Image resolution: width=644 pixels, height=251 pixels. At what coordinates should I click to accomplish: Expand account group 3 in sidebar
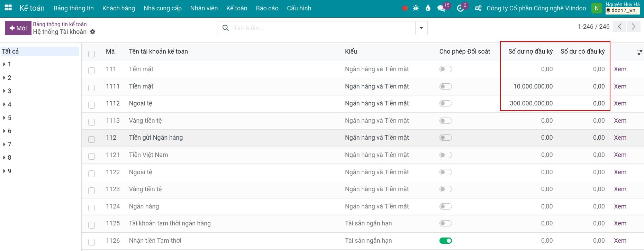(x=4, y=91)
